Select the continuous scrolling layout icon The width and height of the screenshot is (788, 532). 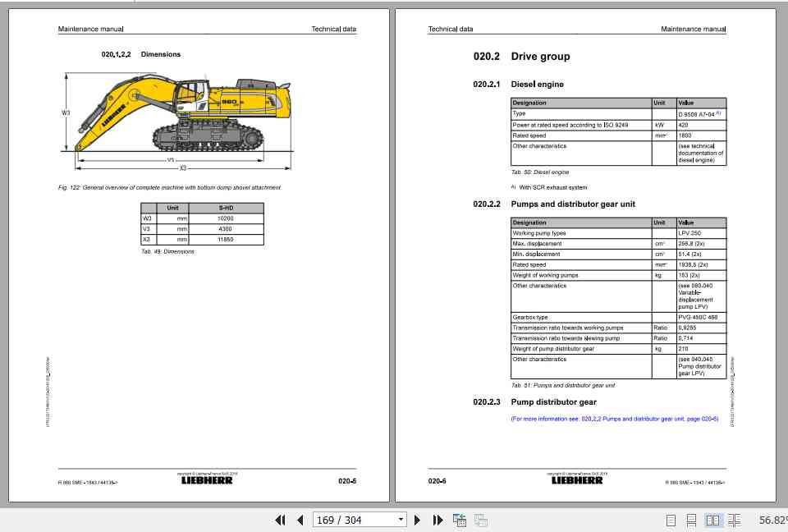tap(692, 520)
